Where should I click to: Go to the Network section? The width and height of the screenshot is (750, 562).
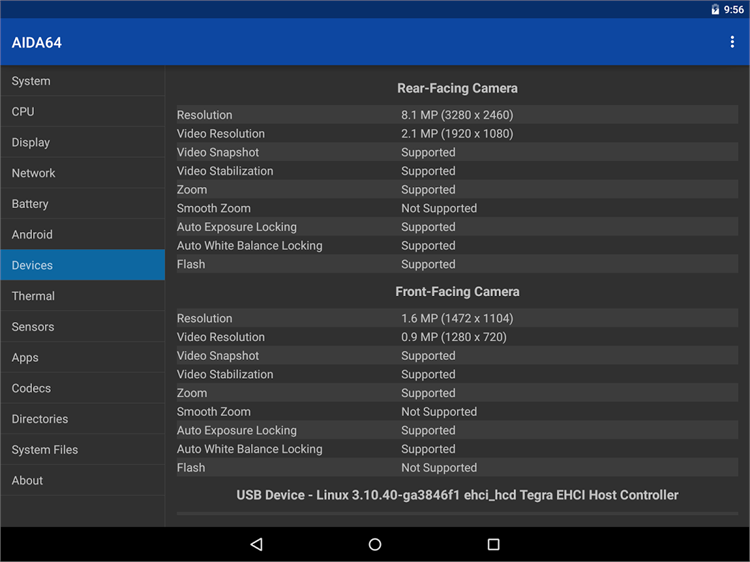coord(83,173)
